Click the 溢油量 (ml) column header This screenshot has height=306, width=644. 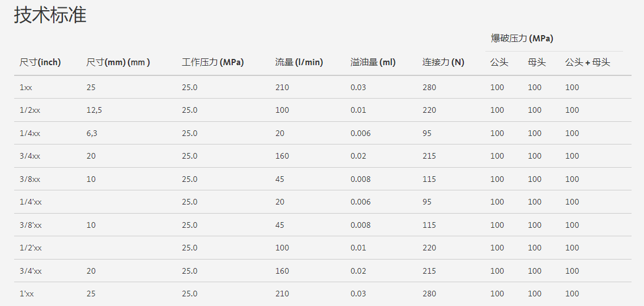pyautogui.click(x=373, y=62)
